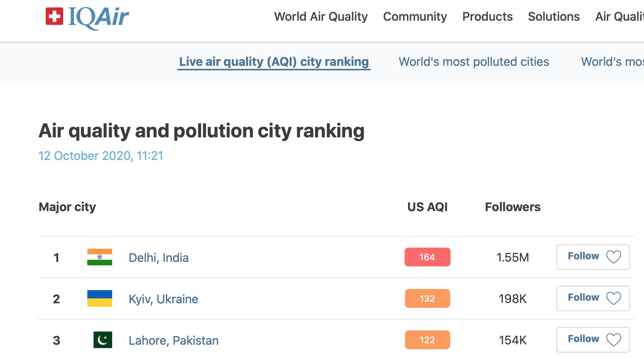Click the red 164 AQI badge
The height and width of the screenshot is (359, 644).
pos(427,257)
